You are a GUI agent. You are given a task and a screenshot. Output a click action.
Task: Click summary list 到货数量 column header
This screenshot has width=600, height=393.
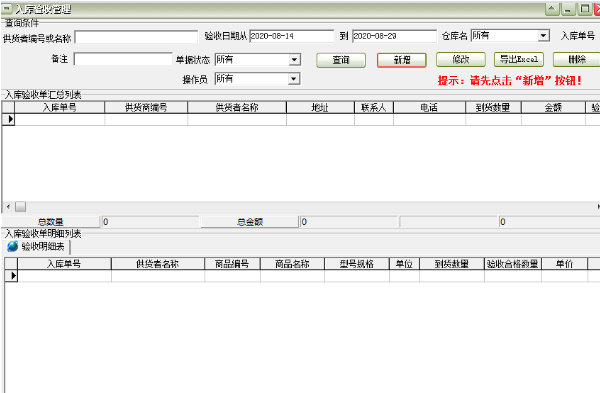[x=493, y=108]
